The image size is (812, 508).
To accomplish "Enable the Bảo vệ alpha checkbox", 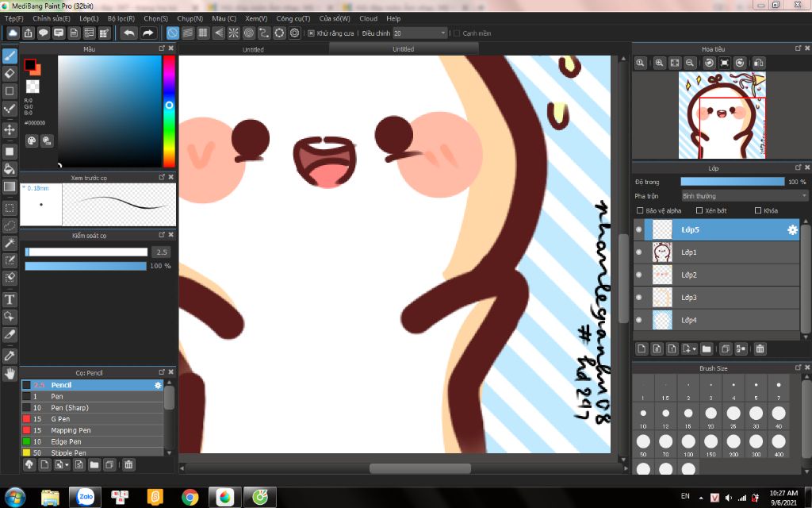I will click(641, 210).
